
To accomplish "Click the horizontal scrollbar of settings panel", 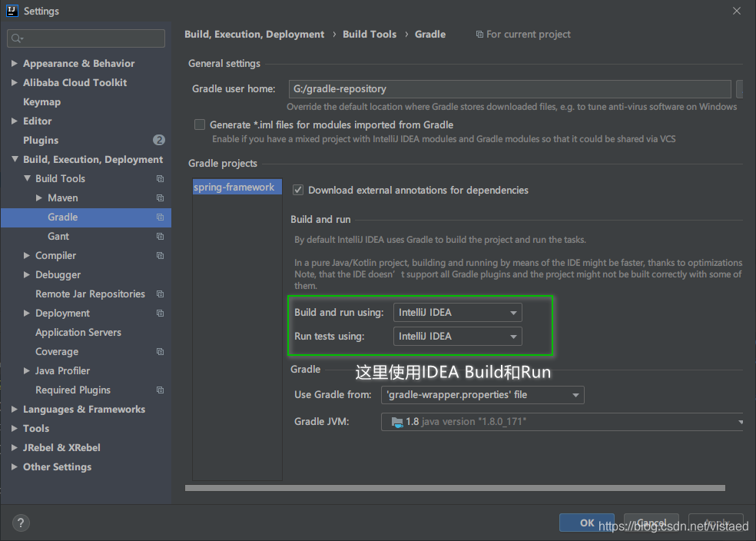I will click(x=455, y=488).
